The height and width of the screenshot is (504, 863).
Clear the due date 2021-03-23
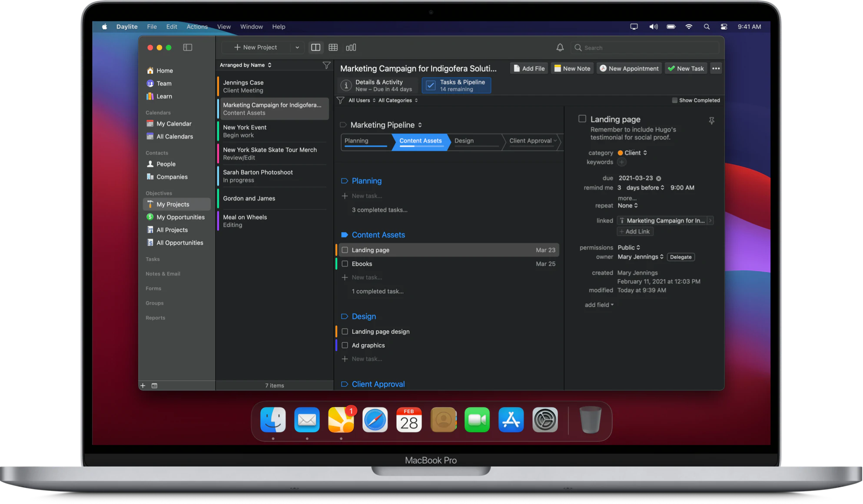[x=658, y=179]
